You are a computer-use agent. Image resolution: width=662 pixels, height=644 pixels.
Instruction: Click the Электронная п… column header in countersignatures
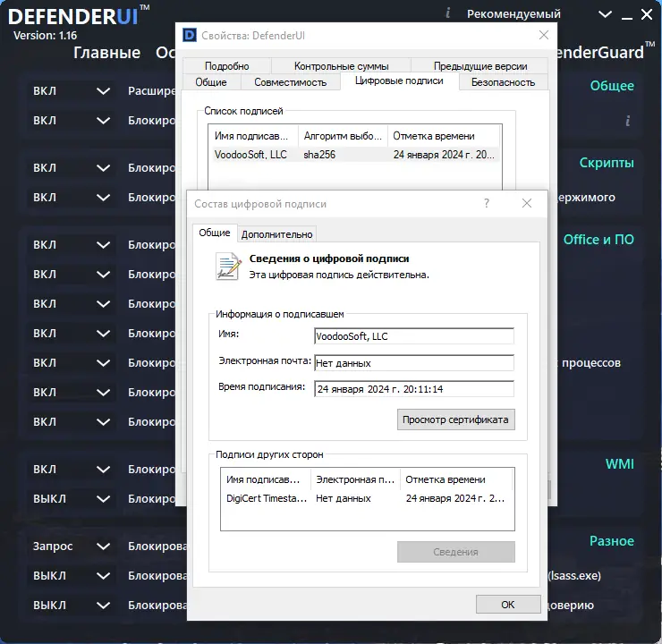click(x=355, y=479)
